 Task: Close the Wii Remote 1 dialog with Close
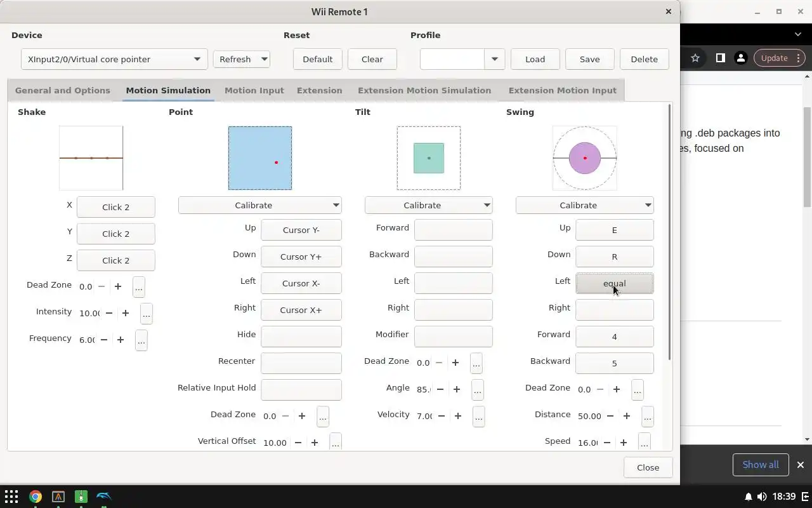pyautogui.click(x=648, y=467)
